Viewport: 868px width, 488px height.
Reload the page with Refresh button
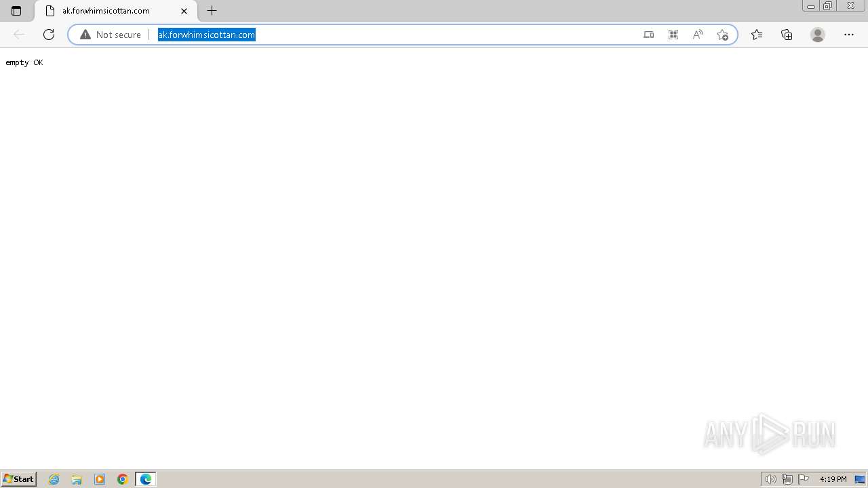click(x=49, y=35)
